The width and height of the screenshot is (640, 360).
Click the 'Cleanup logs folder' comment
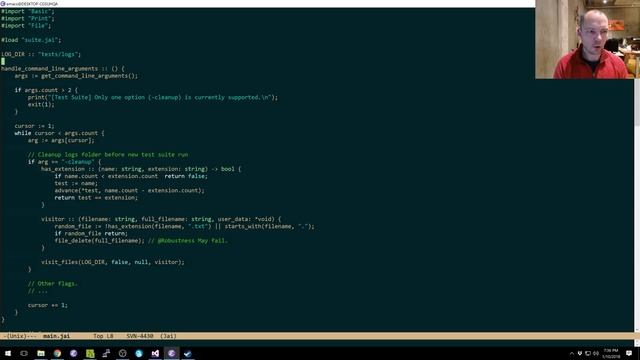(108, 155)
